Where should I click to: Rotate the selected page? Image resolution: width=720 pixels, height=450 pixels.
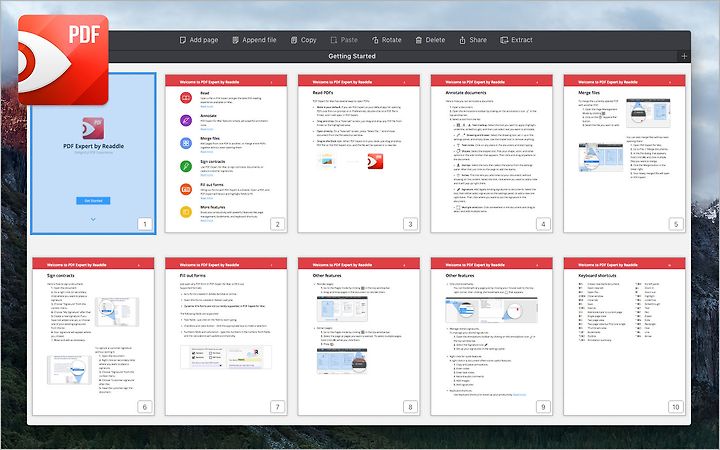pyautogui.click(x=386, y=40)
